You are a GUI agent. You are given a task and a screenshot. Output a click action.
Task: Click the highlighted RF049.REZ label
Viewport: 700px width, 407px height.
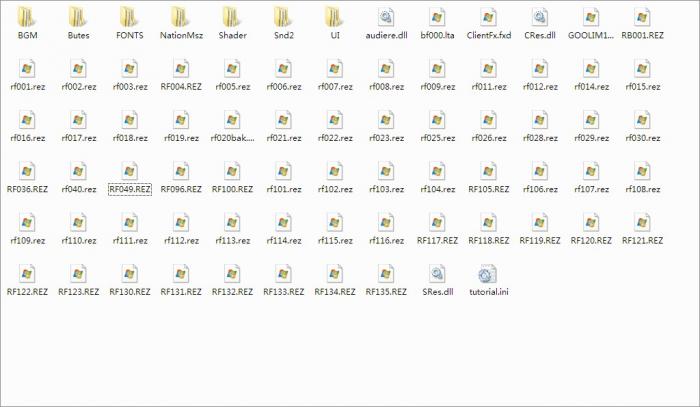130,189
